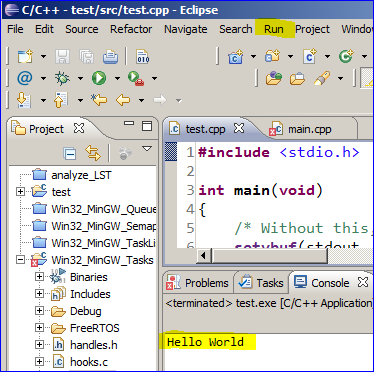Open the Project menu
374x372 pixels.
click(x=312, y=29)
